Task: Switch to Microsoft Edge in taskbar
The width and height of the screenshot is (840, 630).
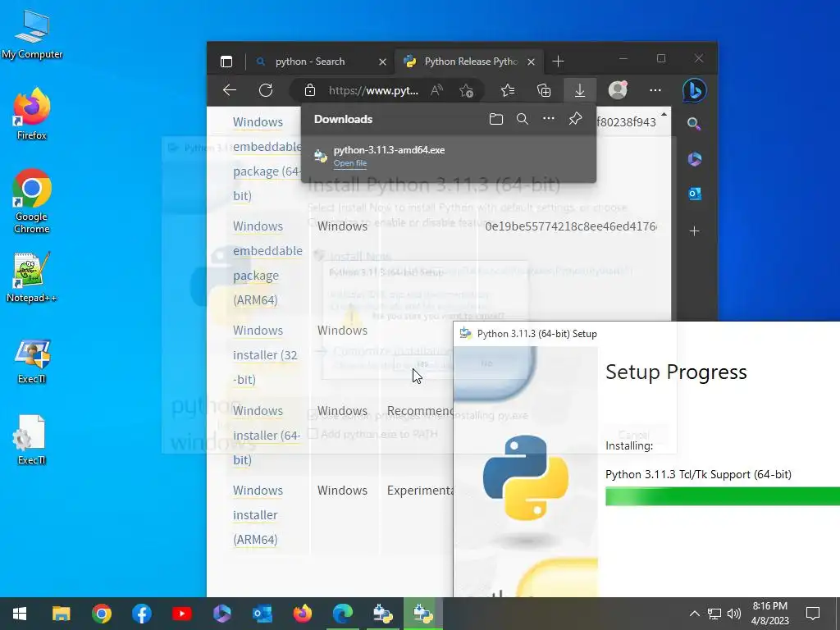Action: (343, 614)
